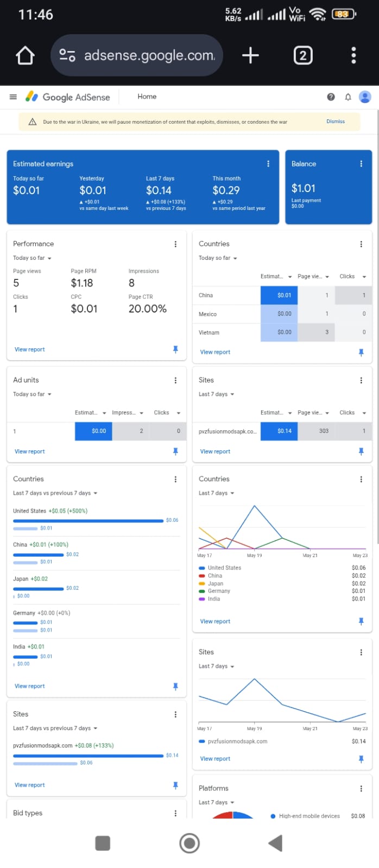Open Estimated earnings card options menu
This screenshot has width=379, height=868.
[x=268, y=164]
